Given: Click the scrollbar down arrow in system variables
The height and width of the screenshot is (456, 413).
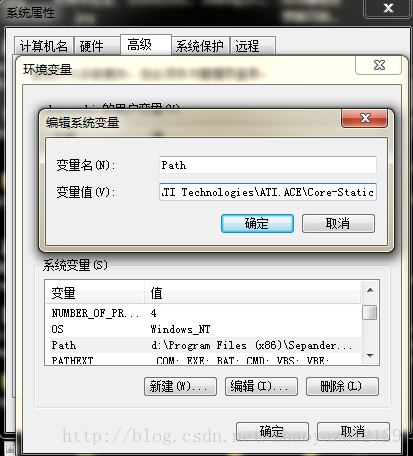Looking at the screenshot, I should coord(370,356).
